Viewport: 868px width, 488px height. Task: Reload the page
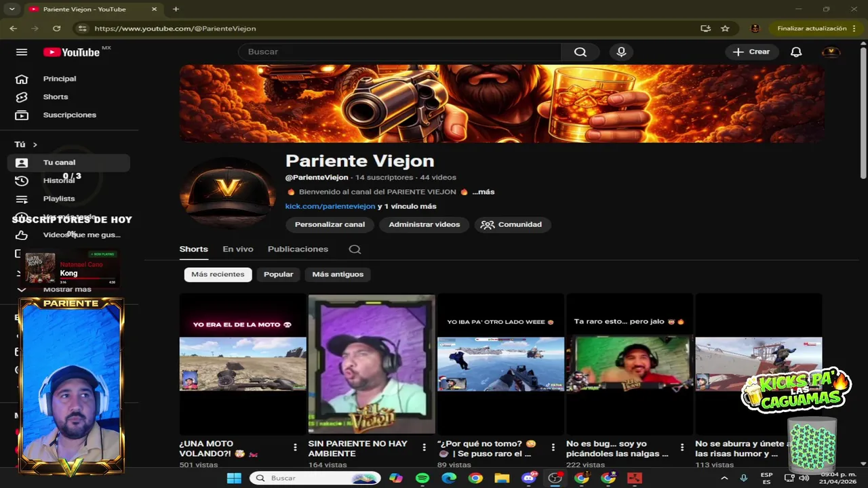click(56, 28)
